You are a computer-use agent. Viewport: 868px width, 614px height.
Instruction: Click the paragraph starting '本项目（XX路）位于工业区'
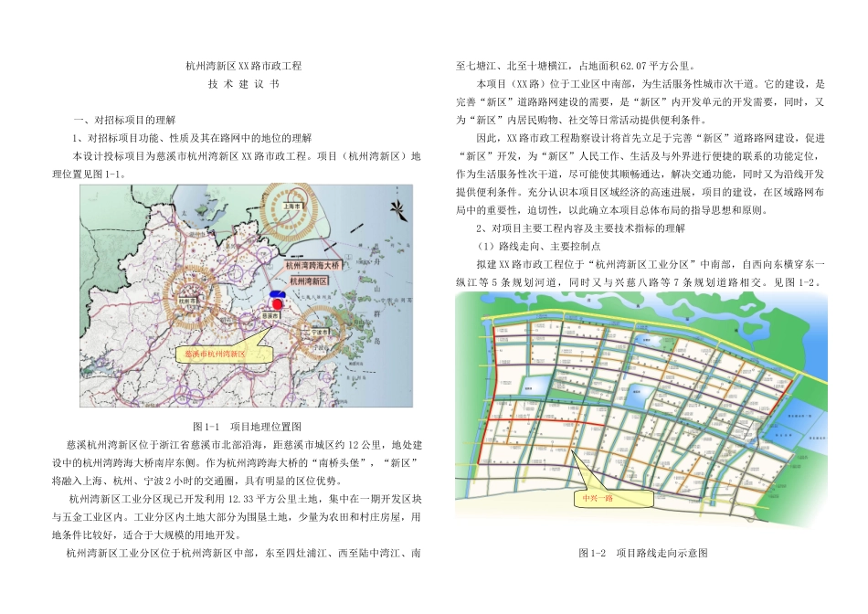coord(640,101)
